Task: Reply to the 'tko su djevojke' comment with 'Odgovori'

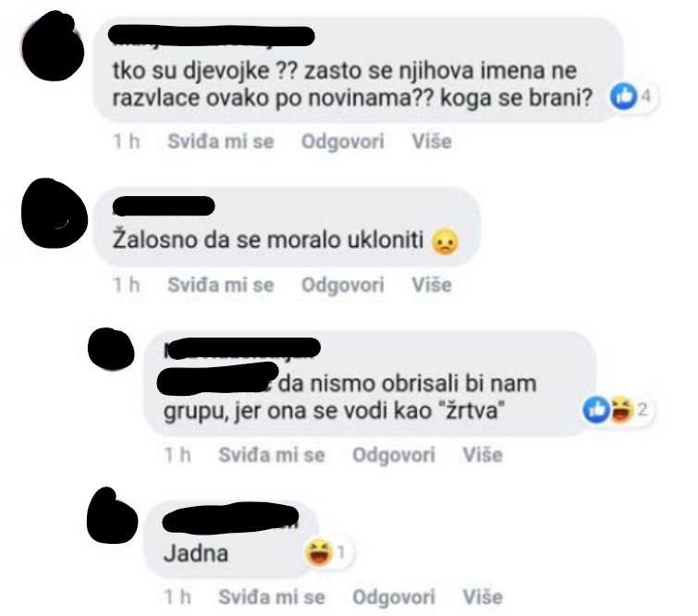Action: point(343,142)
